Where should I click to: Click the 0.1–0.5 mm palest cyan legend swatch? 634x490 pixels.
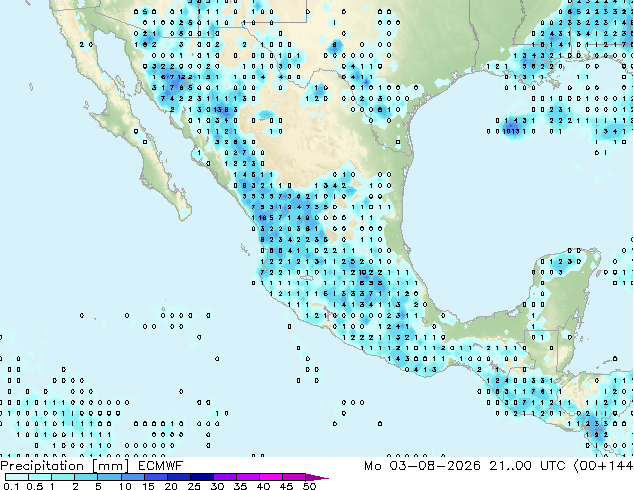[17, 477]
